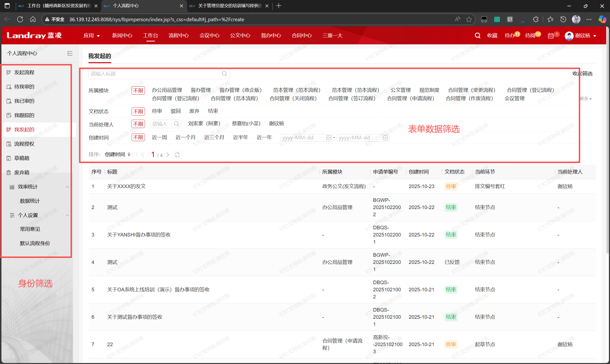Click browser favorites star icon
610x364 pixels.
point(469,19)
